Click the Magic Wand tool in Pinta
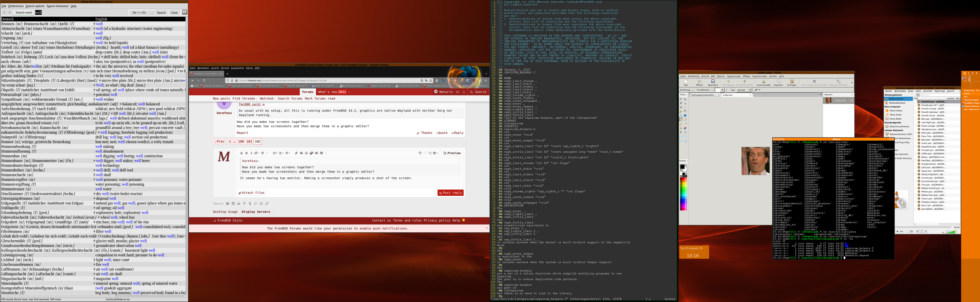980x302 pixels. pos(681,112)
